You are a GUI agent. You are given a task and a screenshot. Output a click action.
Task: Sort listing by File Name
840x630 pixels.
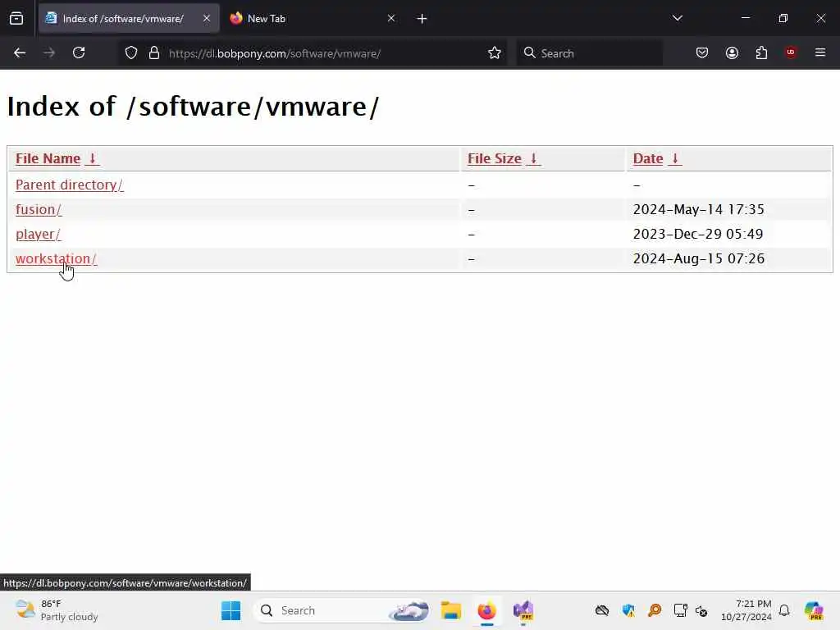click(48, 158)
